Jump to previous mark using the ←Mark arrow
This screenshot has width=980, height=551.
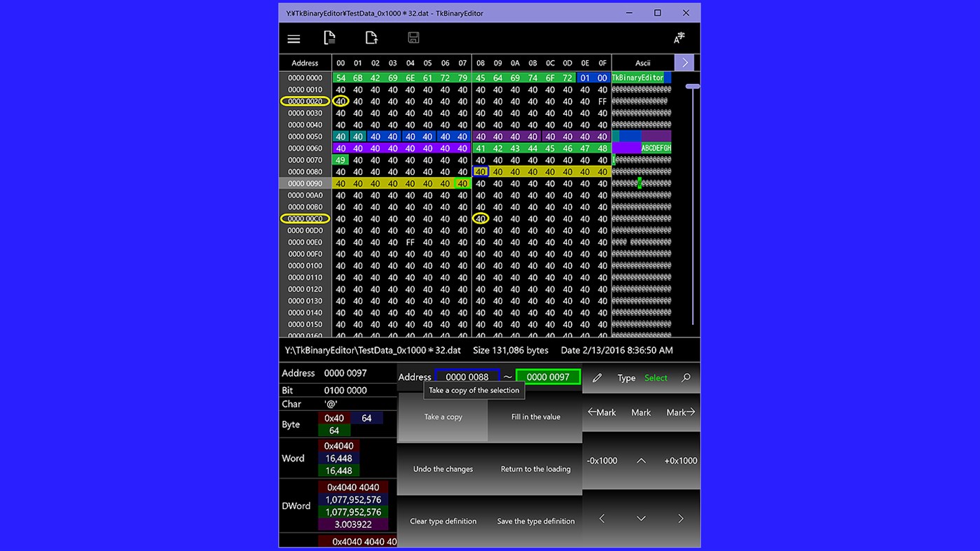click(601, 412)
